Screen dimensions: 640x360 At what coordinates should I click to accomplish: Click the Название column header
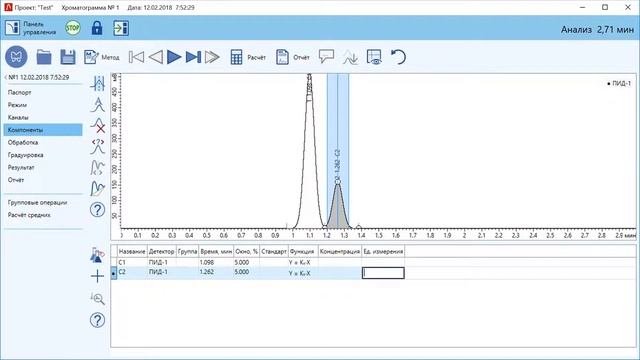[x=132, y=251]
